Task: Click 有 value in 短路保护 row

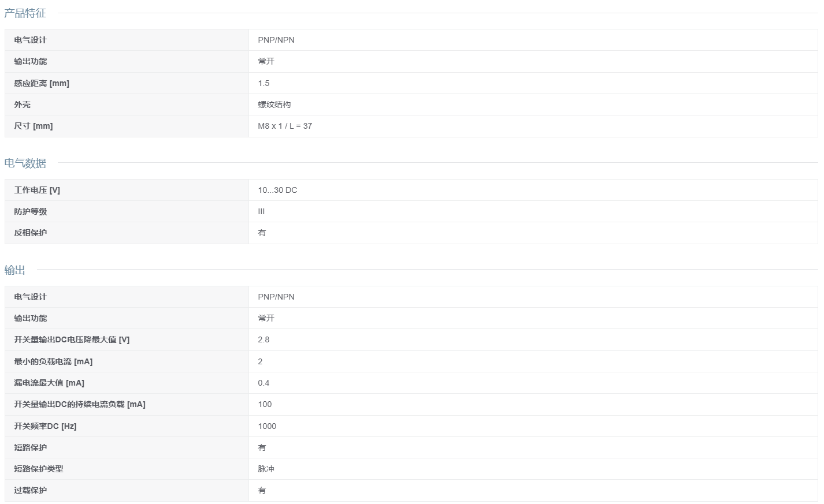Action: pyautogui.click(x=262, y=447)
